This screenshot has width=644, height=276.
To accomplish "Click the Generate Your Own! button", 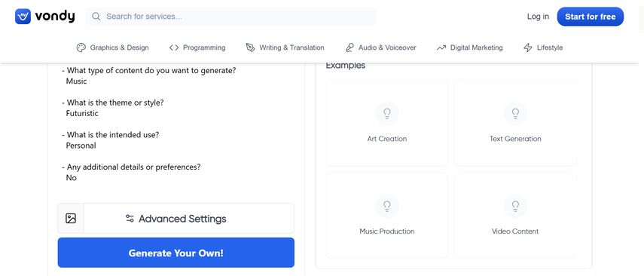I will tap(175, 253).
